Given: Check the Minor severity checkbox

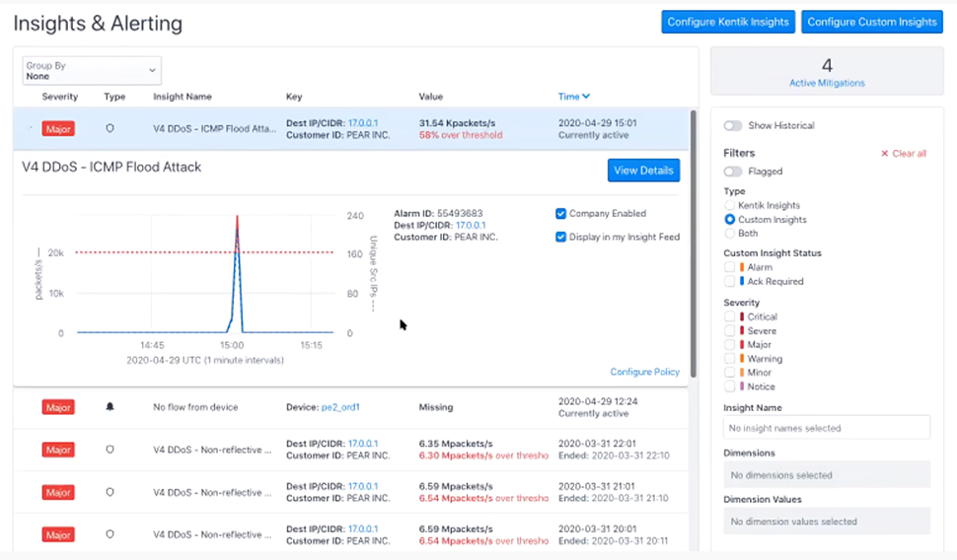Looking at the screenshot, I should pyautogui.click(x=729, y=373).
